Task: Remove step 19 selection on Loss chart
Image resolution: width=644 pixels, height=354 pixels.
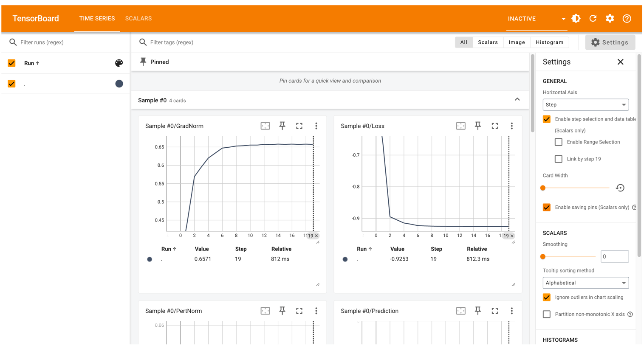Action: [512, 236]
